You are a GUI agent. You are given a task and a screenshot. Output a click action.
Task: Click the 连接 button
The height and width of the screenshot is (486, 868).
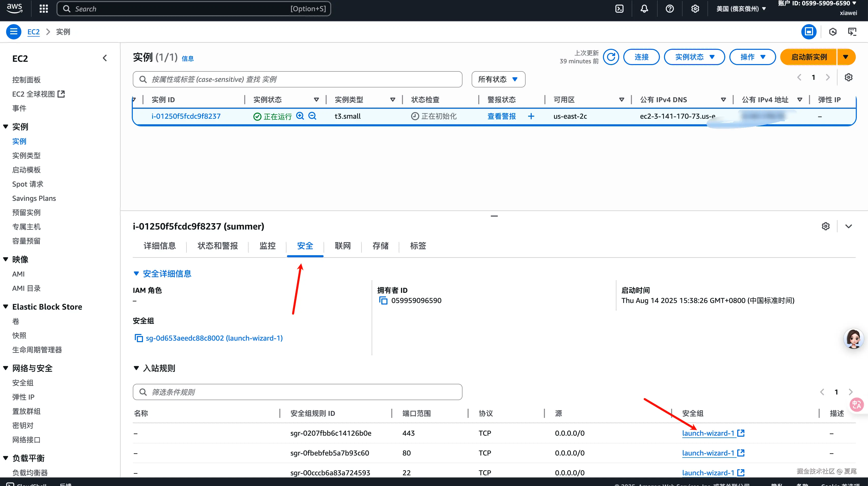point(641,57)
